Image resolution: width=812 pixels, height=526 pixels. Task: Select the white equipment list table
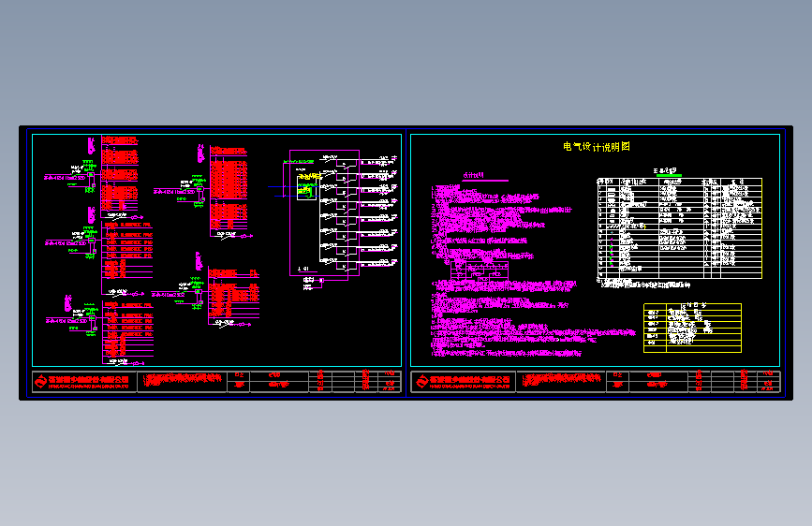coord(679,228)
